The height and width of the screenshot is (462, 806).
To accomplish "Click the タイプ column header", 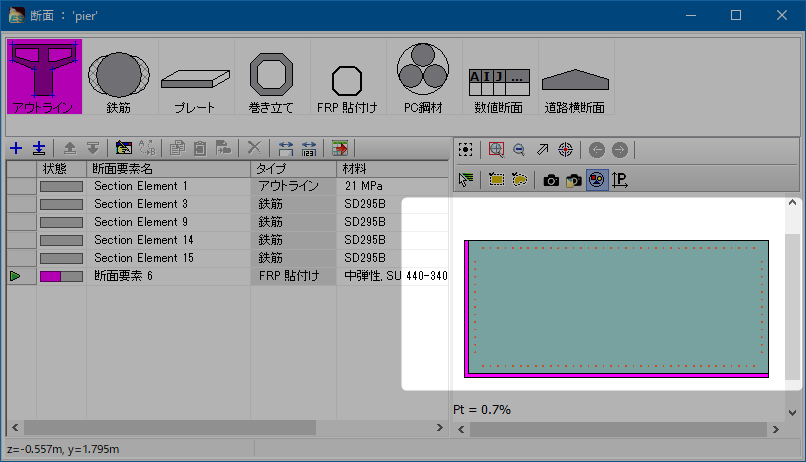I will coord(294,169).
